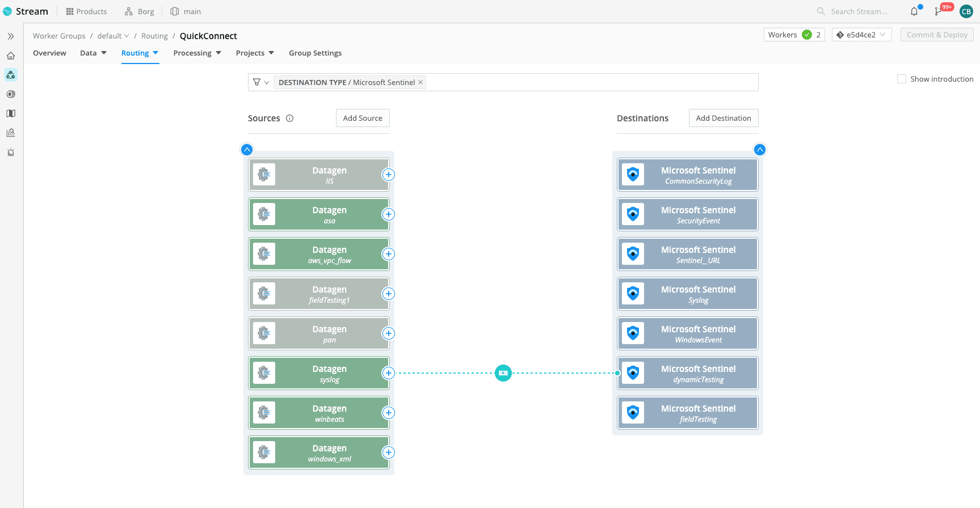980x508 pixels.
Task: Click the Add Destination button
Action: click(723, 118)
